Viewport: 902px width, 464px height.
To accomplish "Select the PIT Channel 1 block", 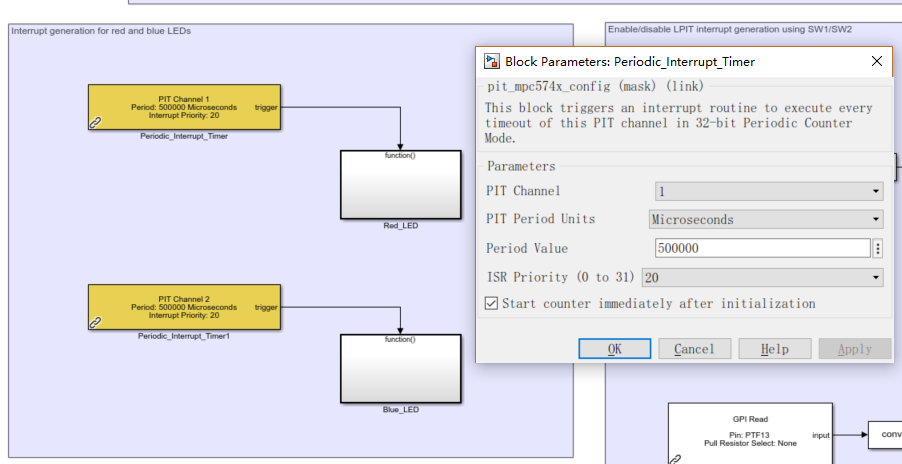I will pos(184,107).
